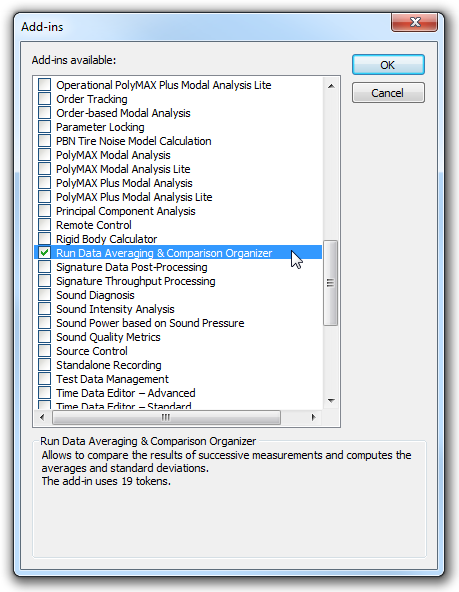Select Sound Quality Metrics in list
Viewport: 459px width, 592px height.
108,337
